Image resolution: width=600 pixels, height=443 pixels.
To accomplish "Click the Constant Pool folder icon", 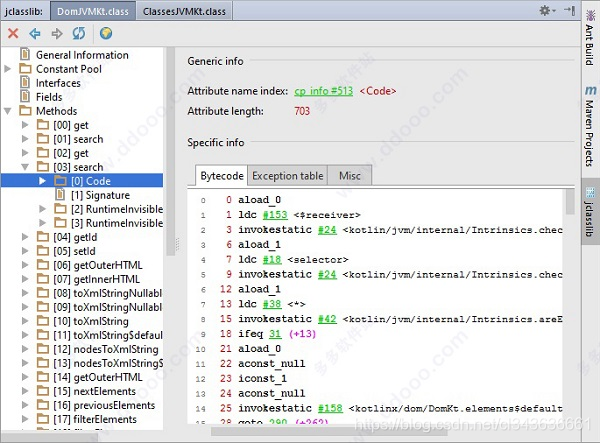I will [x=25, y=69].
